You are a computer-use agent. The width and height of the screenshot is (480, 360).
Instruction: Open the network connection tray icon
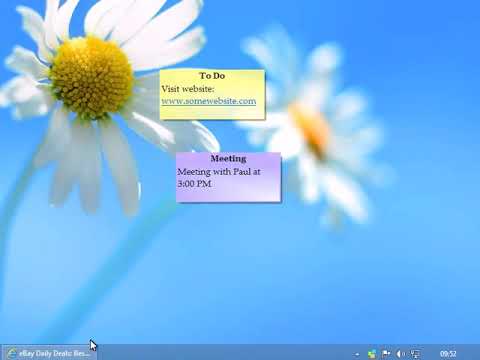coord(415,354)
